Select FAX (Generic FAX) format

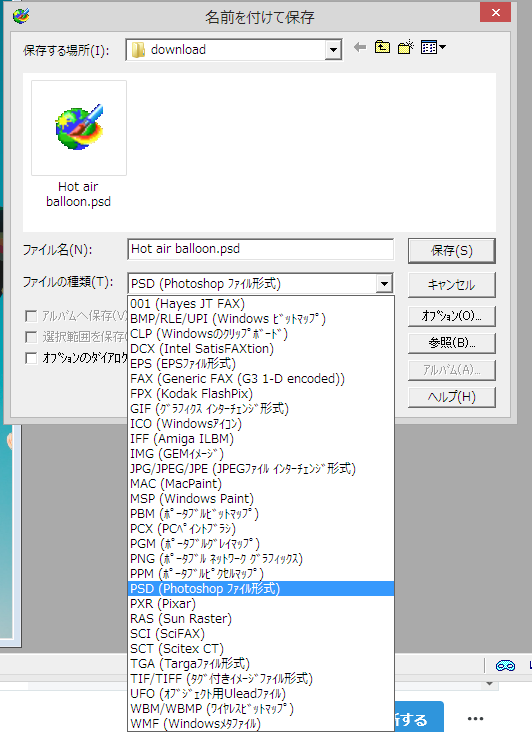click(261, 379)
